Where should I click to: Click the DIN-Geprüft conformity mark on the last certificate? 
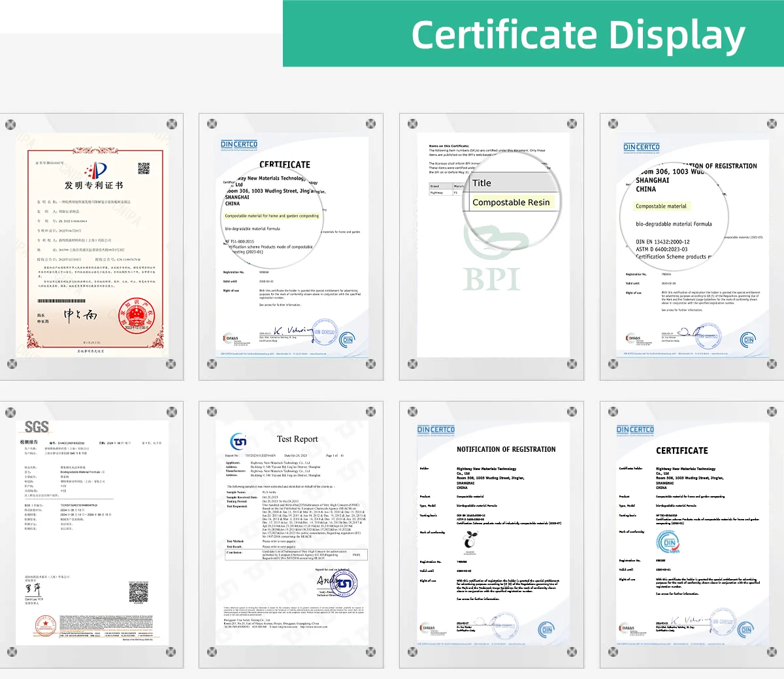[668, 542]
